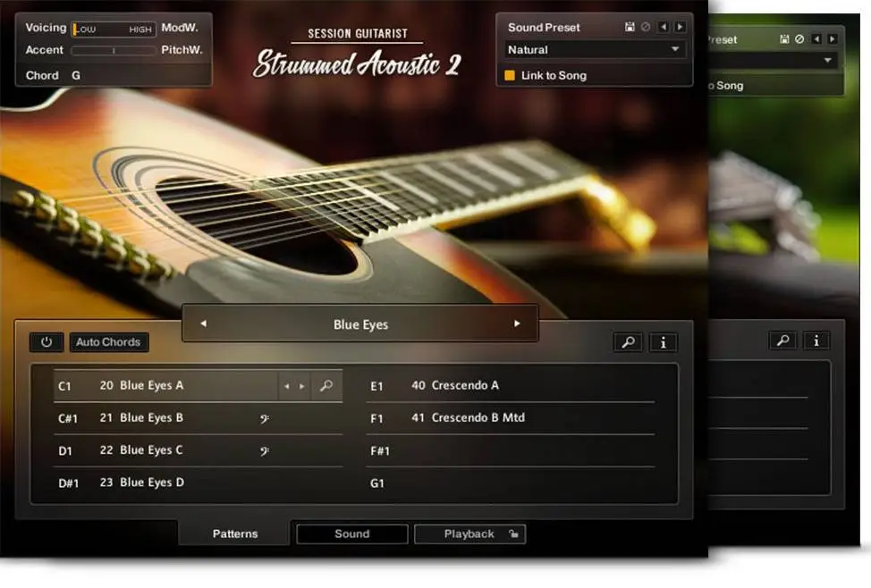
Task: Click the ModW. voicing assignment label
Action: [180, 27]
